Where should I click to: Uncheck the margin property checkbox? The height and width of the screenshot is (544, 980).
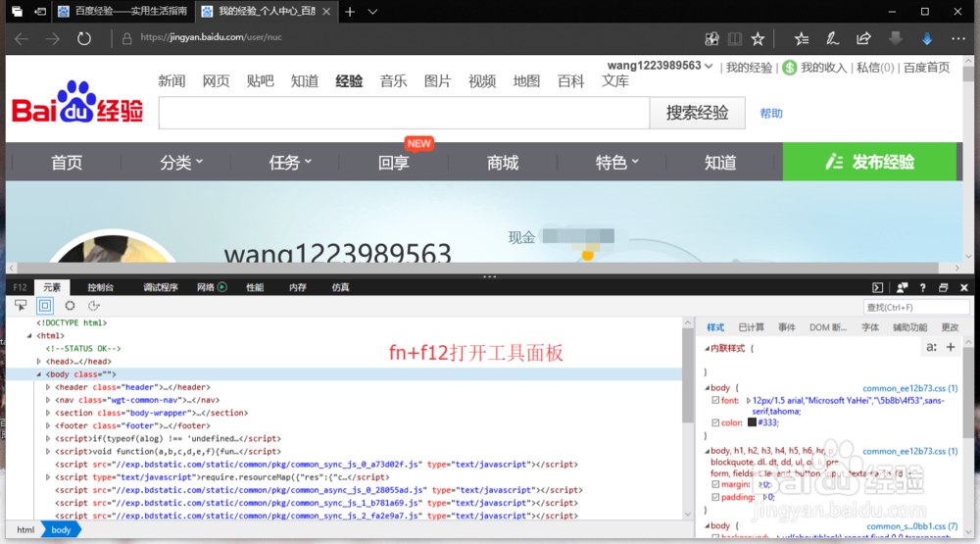pos(715,484)
